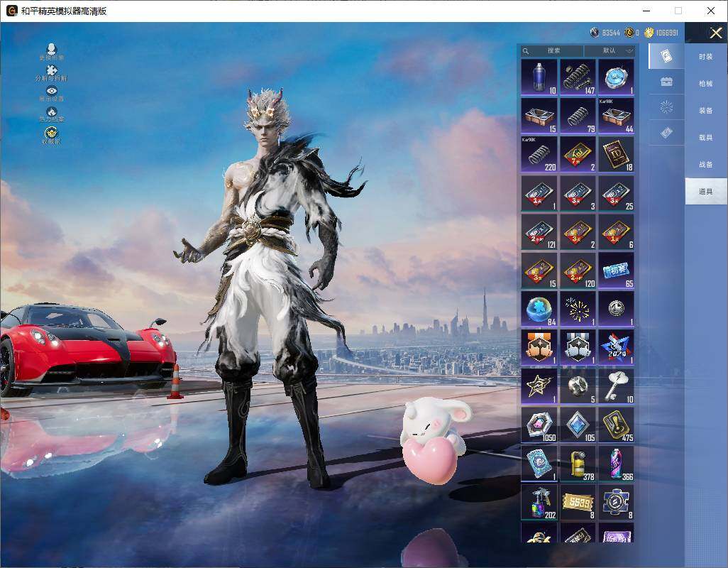
Task: Minimize the emulator window
Action: (x=646, y=11)
